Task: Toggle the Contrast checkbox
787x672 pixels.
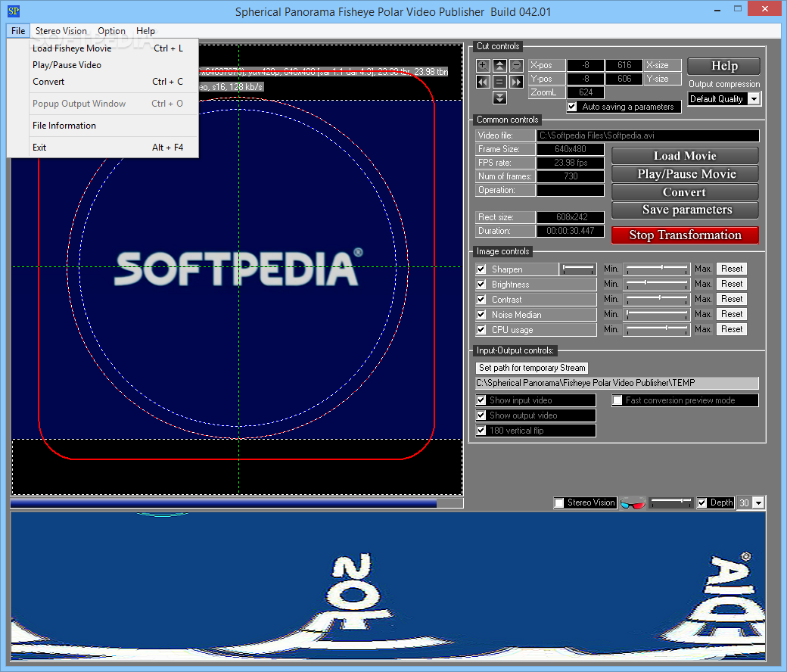Action: click(481, 300)
